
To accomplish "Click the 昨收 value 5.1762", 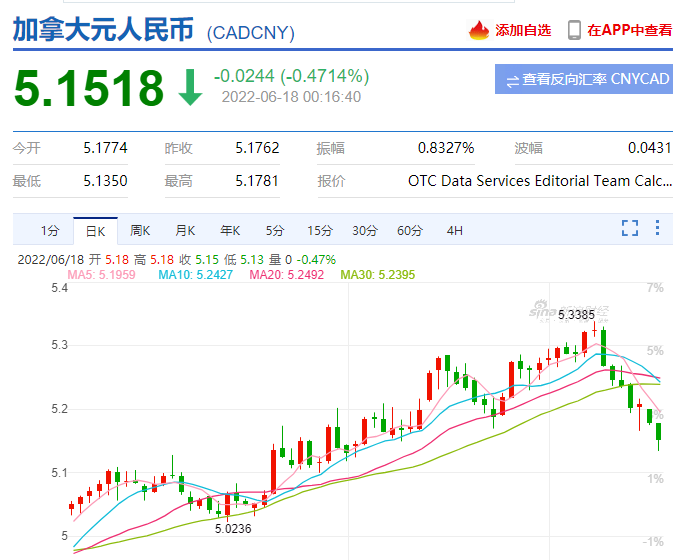I will tap(257, 148).
